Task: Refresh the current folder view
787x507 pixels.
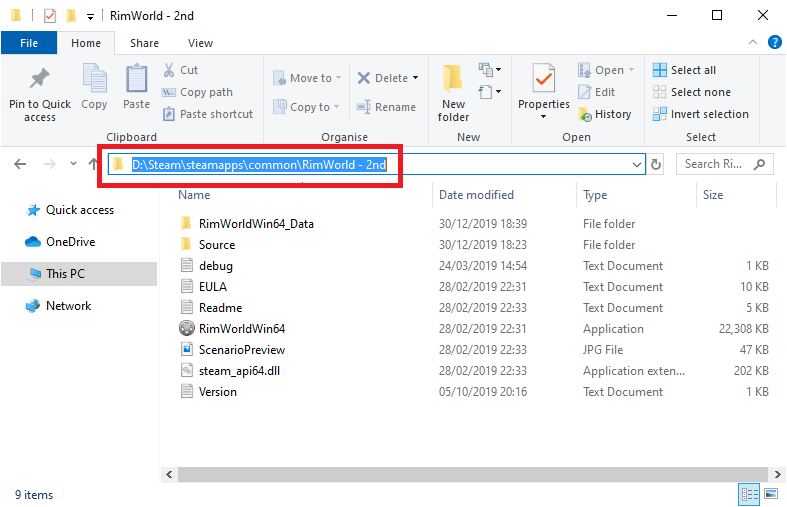Action: click(657, 164)
